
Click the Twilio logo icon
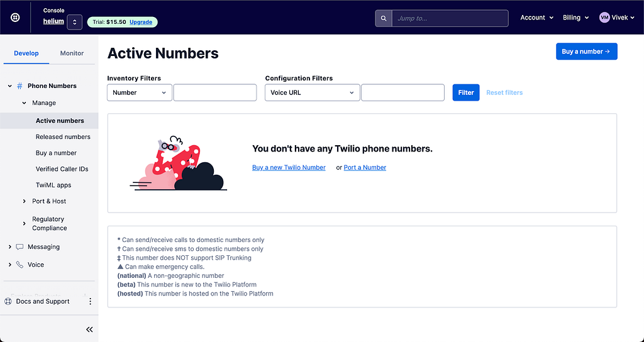[15, 18]
